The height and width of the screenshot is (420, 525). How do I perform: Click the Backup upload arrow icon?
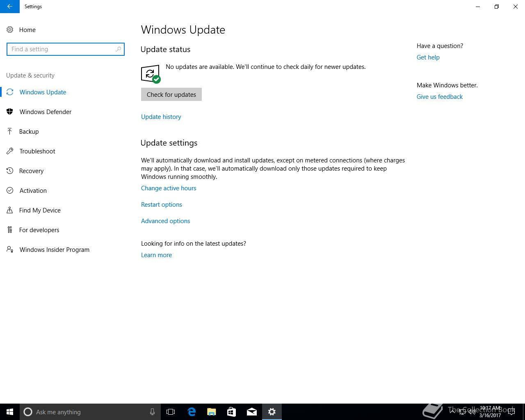(x=10, y=131)
